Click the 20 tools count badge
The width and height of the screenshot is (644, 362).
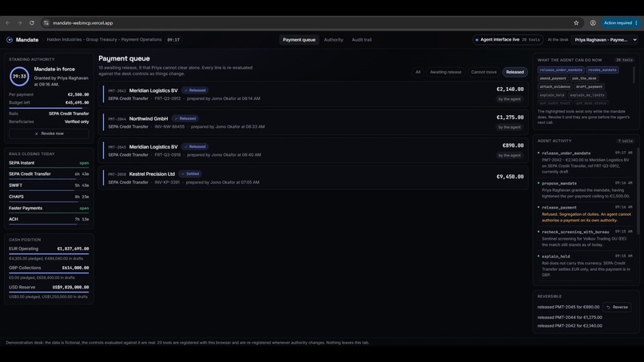624,60
